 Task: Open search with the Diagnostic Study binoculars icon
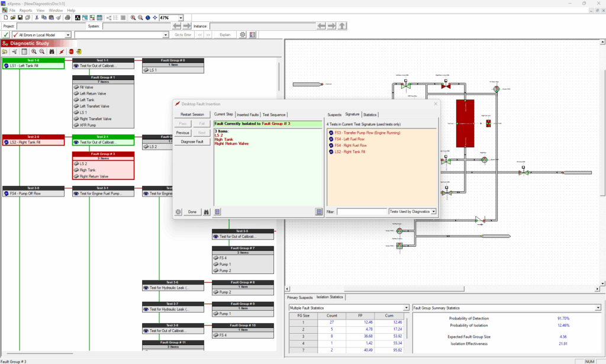pos(52,51)
